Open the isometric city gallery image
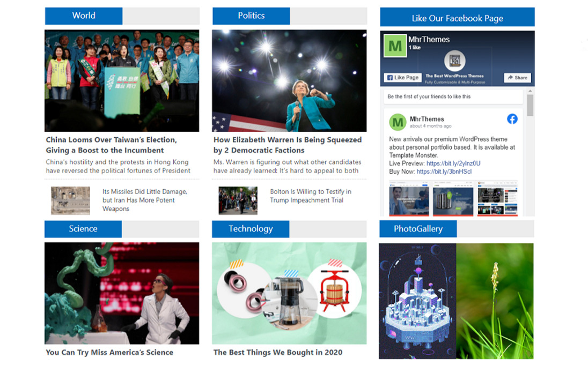The width and height of the screenshot is (588, 365). click(418, 301)
